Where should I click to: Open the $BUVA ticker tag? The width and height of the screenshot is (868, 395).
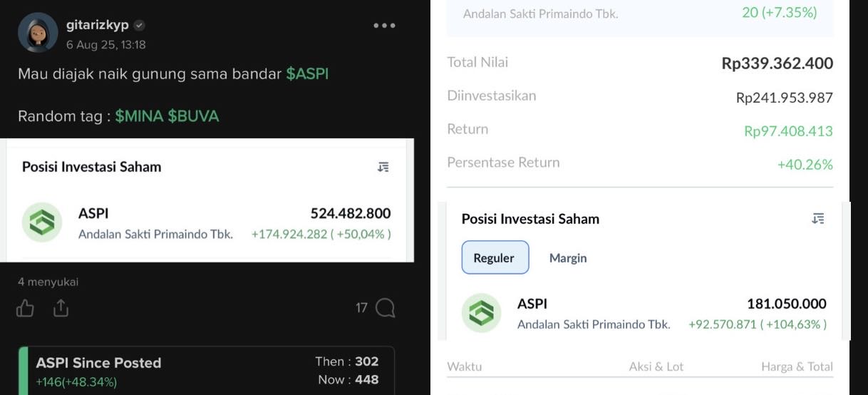click(x=193, y=116)
